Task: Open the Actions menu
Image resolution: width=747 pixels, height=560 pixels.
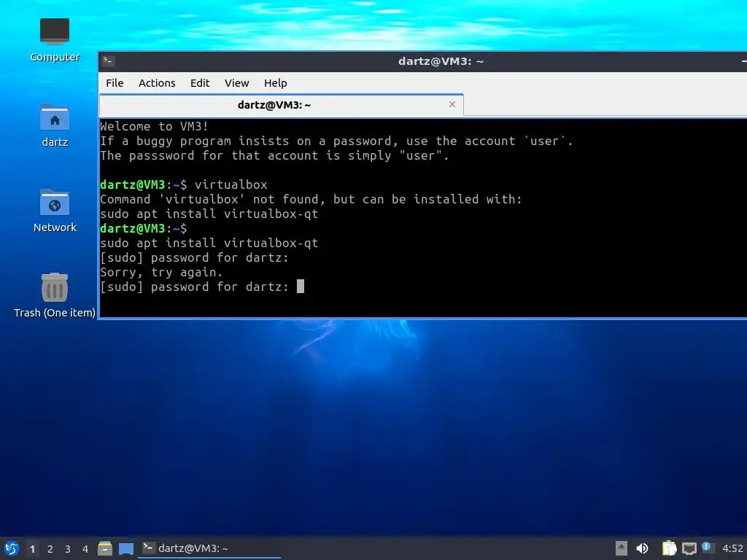Action: click(x=157, y=83)
